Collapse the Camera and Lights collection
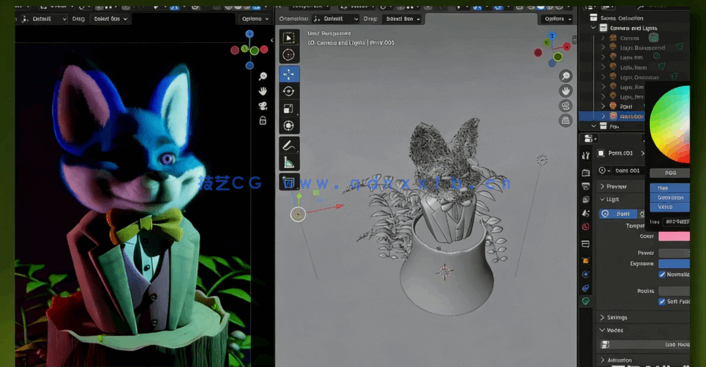The width and height of the screenshot is (706, 367). 593,28
